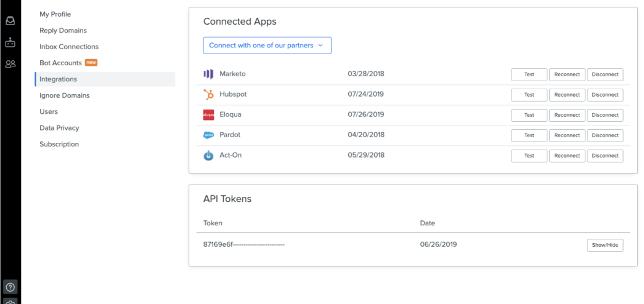Click the API Tokens heading
This screenshot has width=644, height=304.
pyautogui.click(x=227, y=199)
